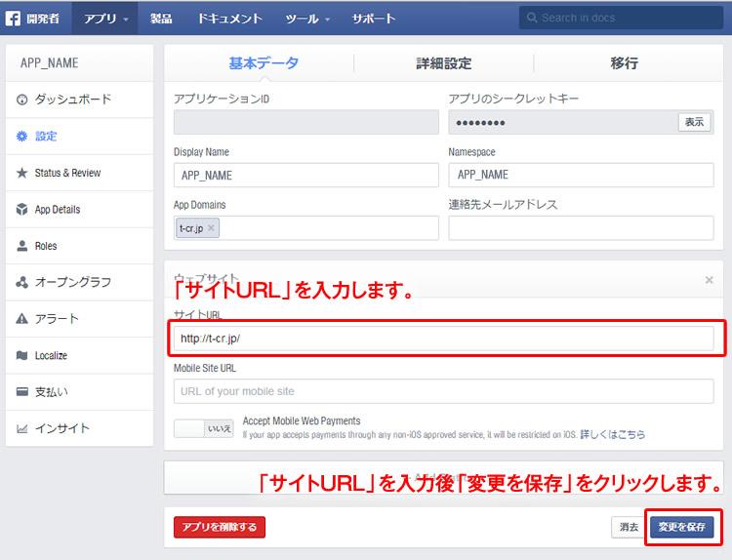Click the Status & Review star icon
The image size is (732, 560).
[22, 173]
